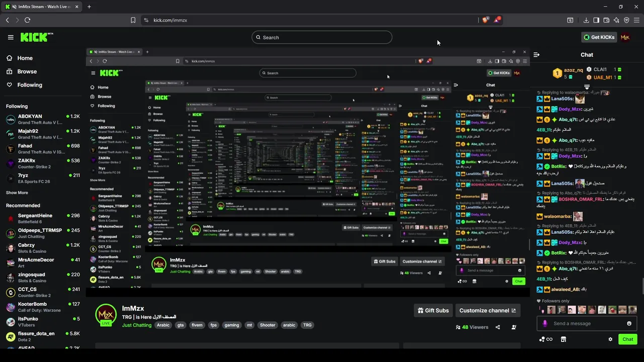Open a new browser tab with plus
The image size is (644, 362).
click(89, 7)
